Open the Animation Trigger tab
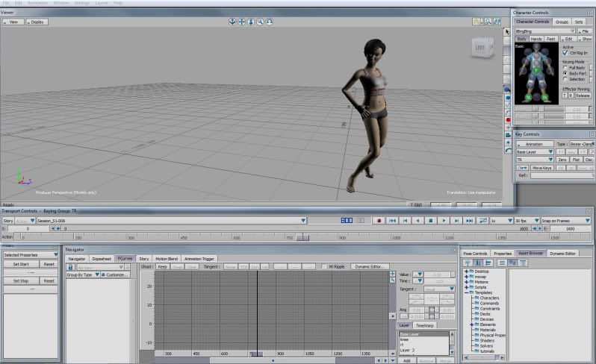 pos(199,259)
